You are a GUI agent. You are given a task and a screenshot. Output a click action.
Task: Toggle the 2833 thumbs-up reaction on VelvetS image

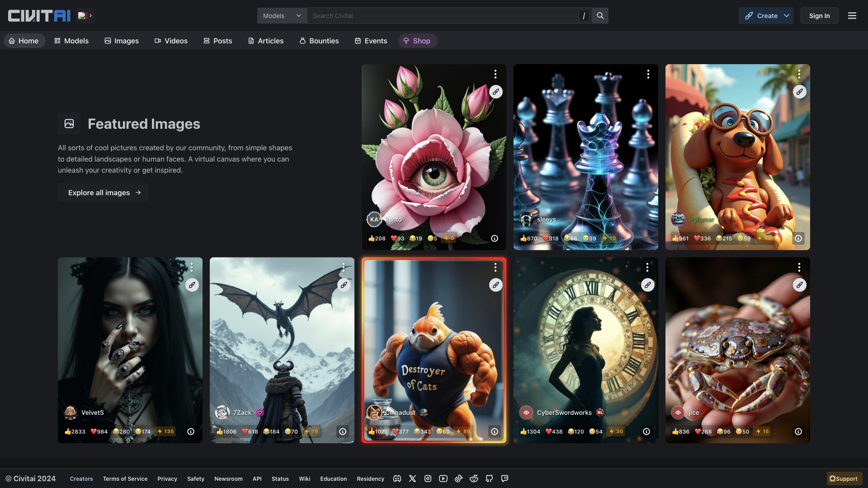pos(75,432)
